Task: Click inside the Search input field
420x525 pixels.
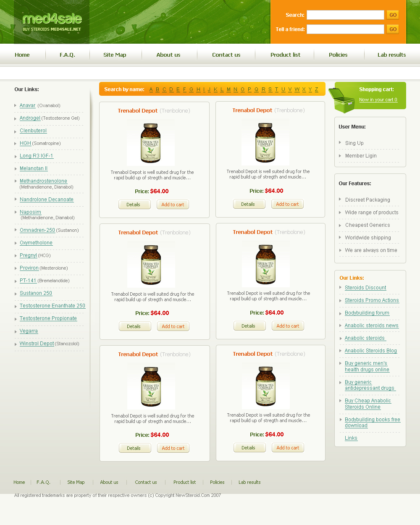Action: (345, 15)
